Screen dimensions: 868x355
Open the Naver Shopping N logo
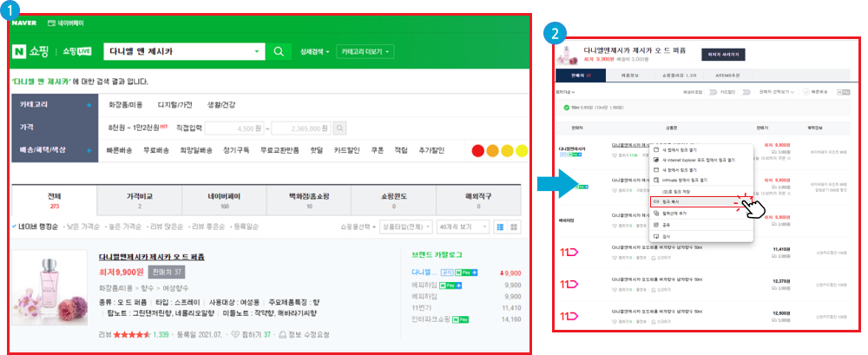(x=21, y=52)
